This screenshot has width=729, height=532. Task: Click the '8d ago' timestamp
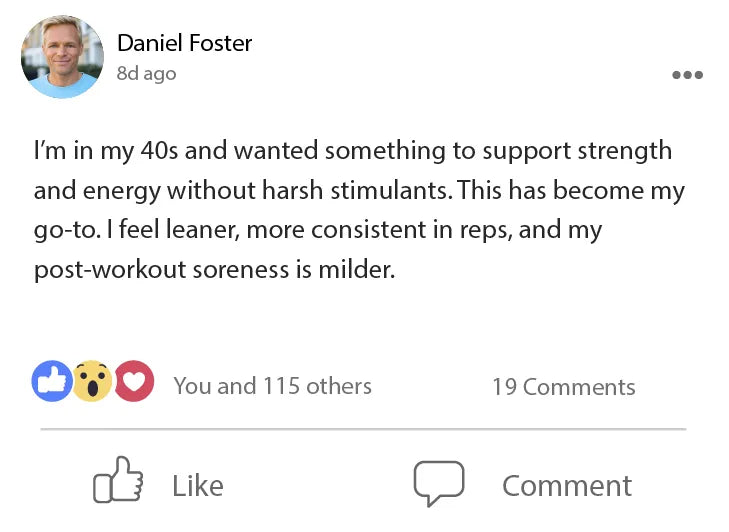[146, 74]
